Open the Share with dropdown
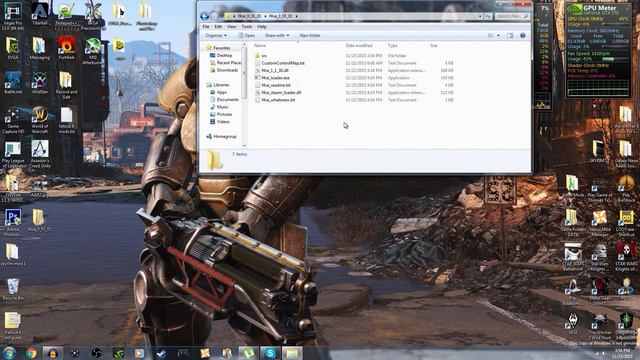This screenshot has width=640, height=360. [277, 36]
